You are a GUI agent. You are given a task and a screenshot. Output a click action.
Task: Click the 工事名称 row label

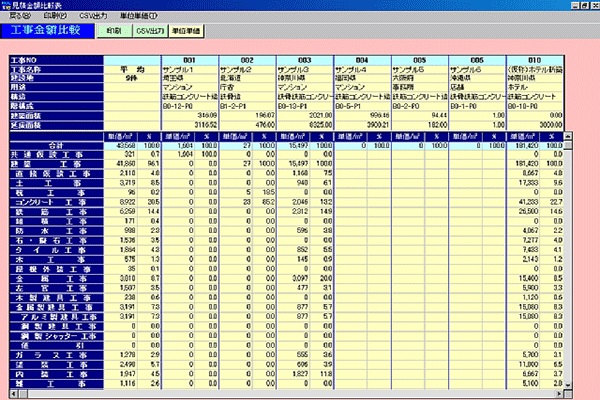click(56, 70)
